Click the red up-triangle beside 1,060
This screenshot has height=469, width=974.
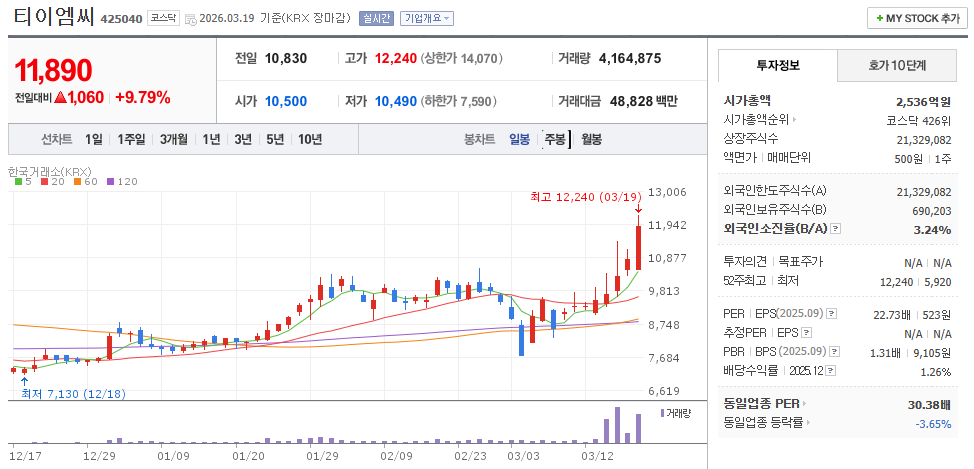click(x=60, y=98)
